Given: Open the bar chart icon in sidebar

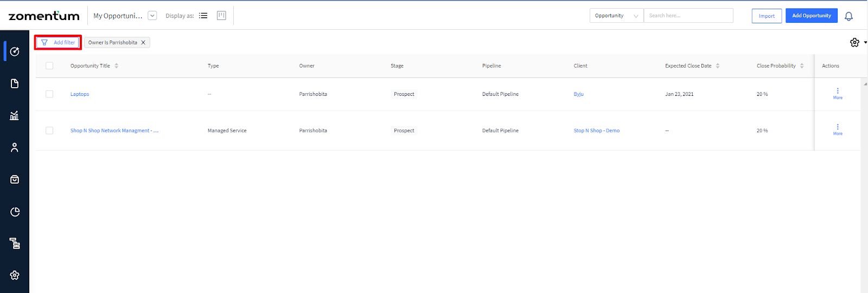Looking at the screenshot, I should click(15, 115).
